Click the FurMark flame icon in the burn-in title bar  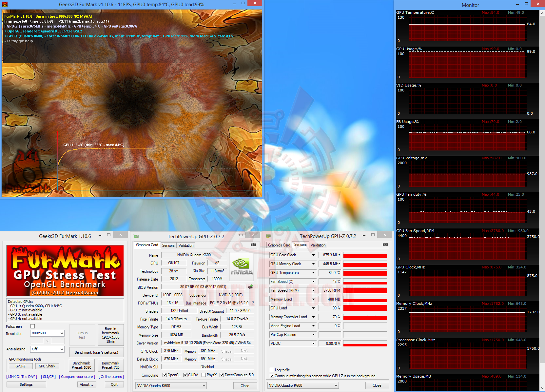coord(5,4)
